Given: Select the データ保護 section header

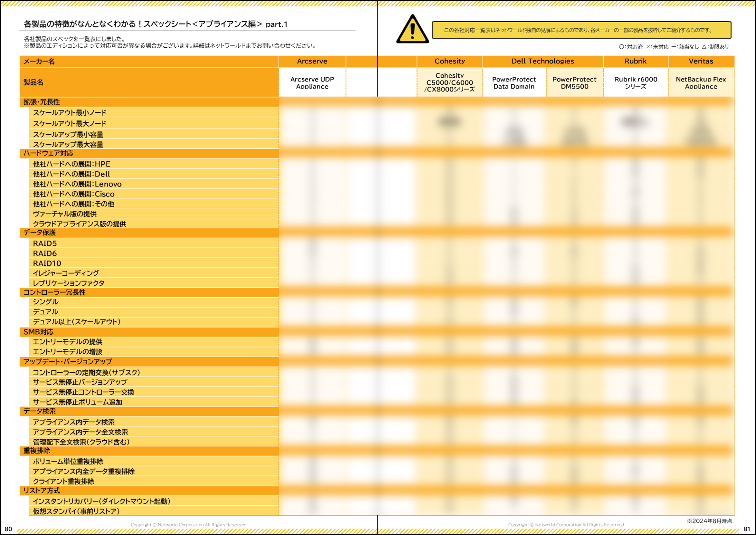Looking at the screenshot, I should 149,233.
